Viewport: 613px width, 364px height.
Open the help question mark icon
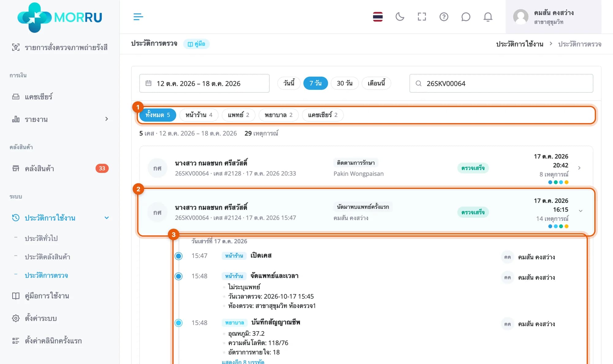[444, 17]
